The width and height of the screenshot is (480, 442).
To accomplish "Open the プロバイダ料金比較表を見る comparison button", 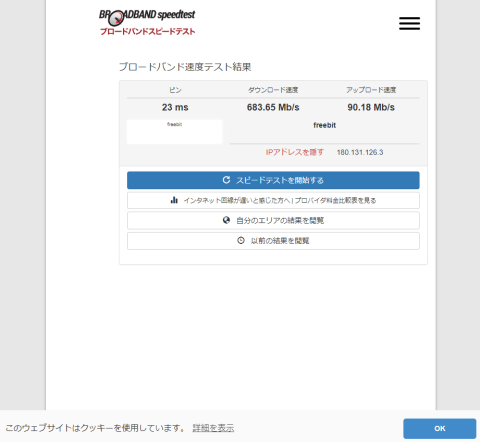I will 273,200.
